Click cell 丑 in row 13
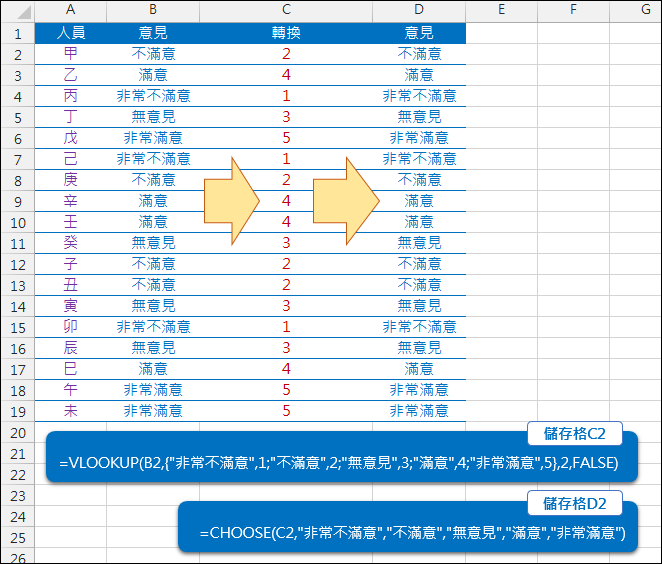Viewport: 662px width, 564px height. coord(71,285)
